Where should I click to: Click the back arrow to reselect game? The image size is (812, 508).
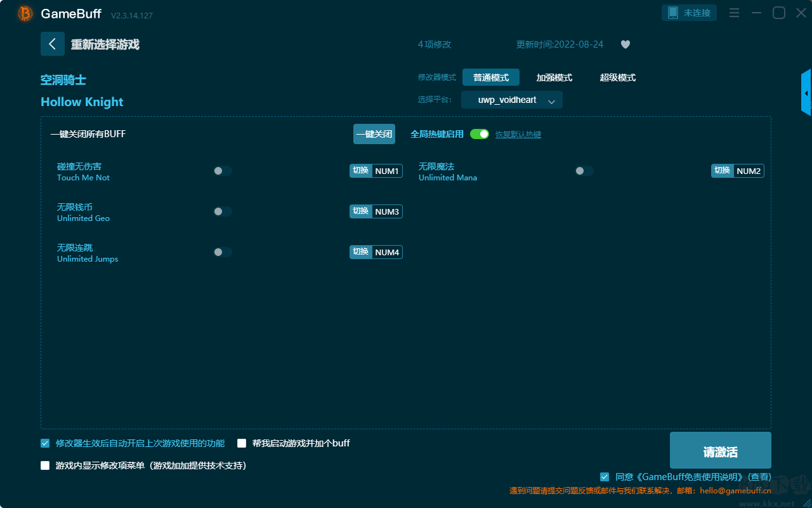point(53,44)
